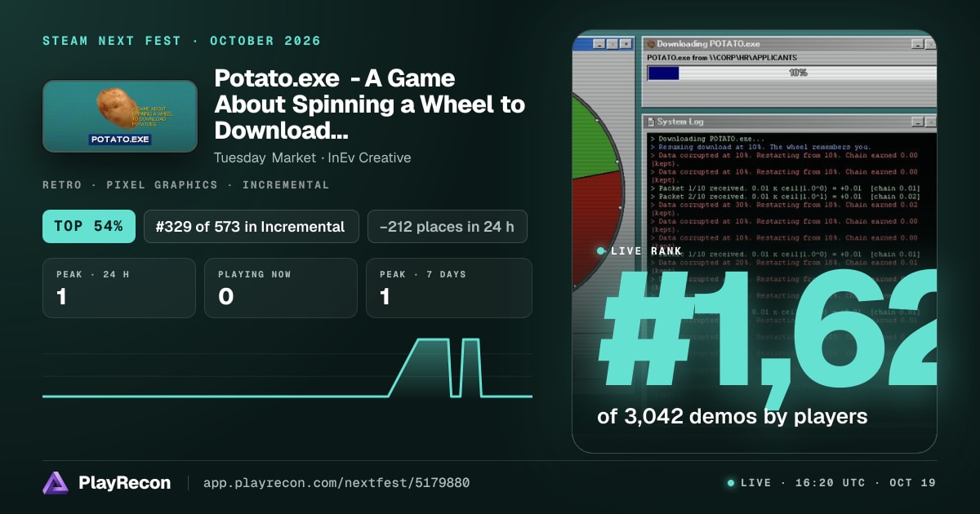Open the app.playrecon.com/nextfest/5179880 link
Screen dimensions: 980x514
click(x=336, y=483)
